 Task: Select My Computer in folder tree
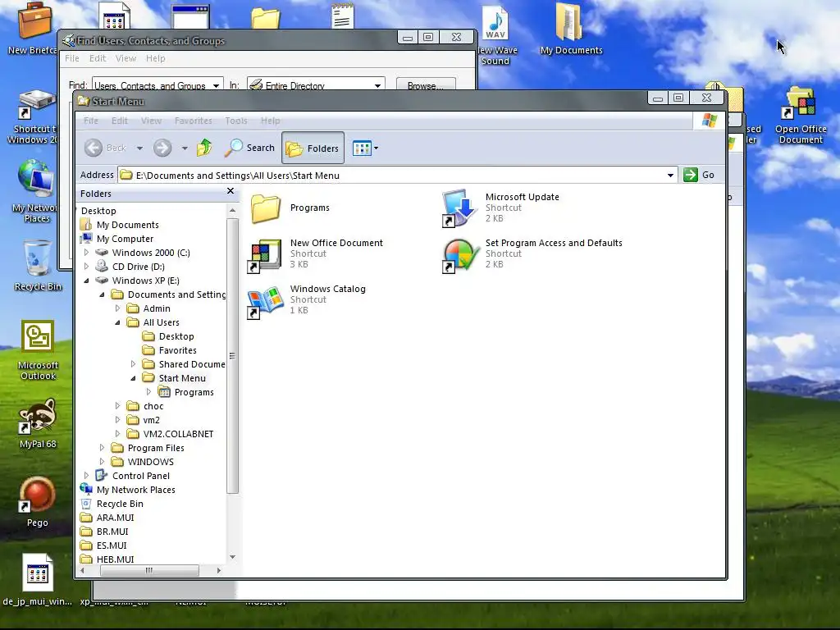pos(125,239)
